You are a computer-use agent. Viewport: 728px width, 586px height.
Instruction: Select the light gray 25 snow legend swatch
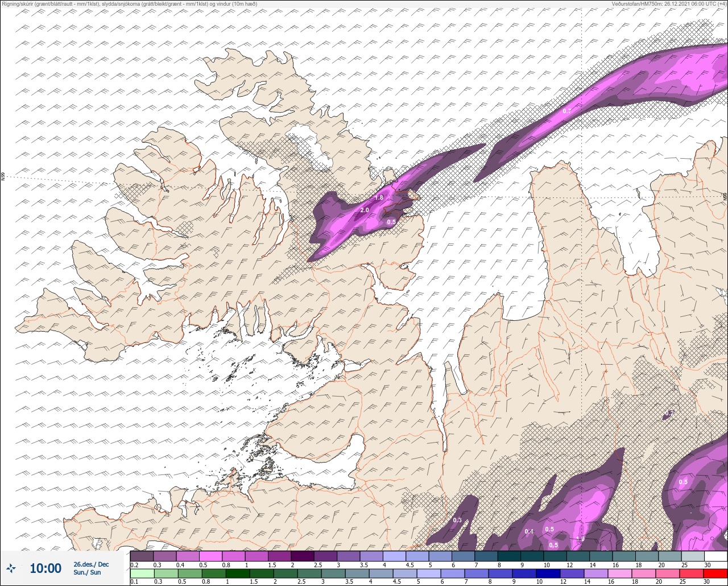pos(693,556)
